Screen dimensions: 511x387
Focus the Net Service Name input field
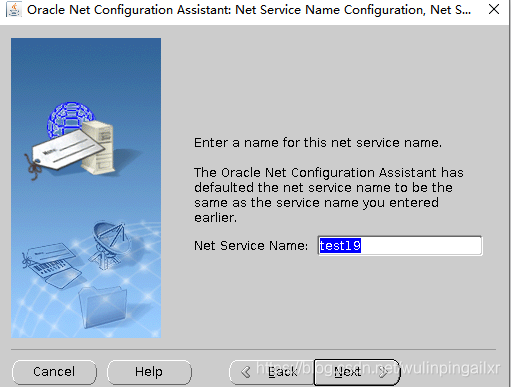pyautogui.click(x=400, y=246)
